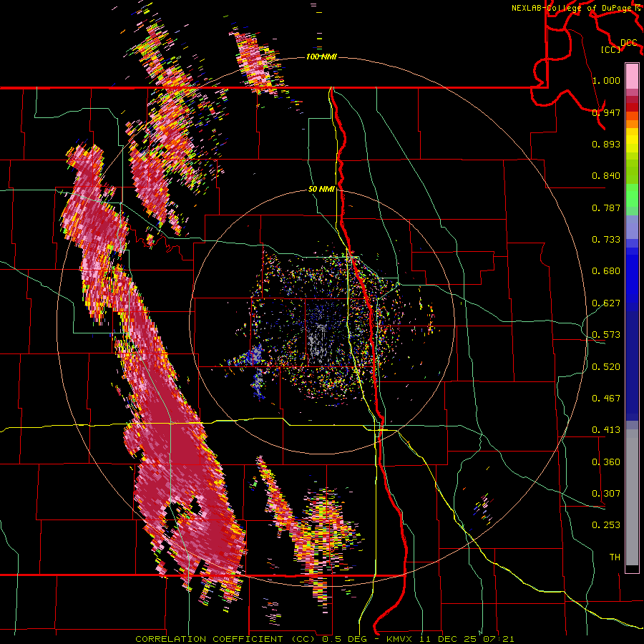Click the 0.840 scale value

coord(606,176)
